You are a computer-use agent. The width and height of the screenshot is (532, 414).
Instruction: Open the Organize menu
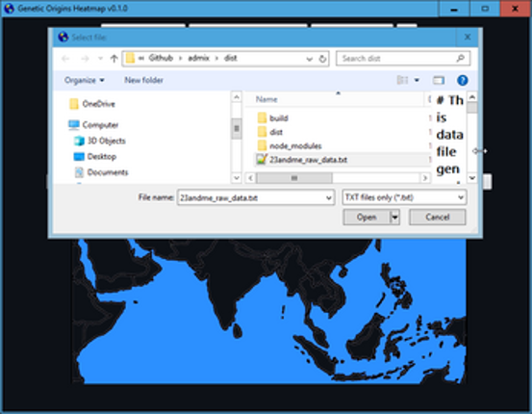[x=84, y=80]
